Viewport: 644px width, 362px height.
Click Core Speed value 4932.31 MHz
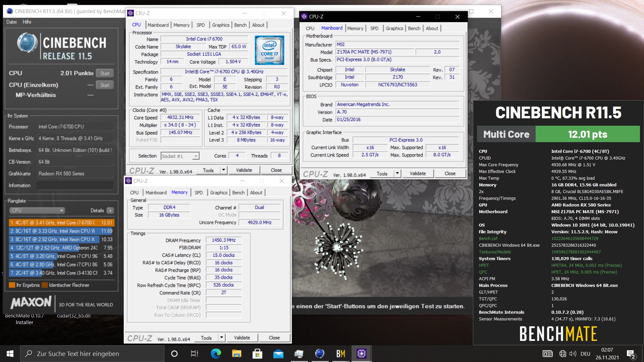(180, 118)
